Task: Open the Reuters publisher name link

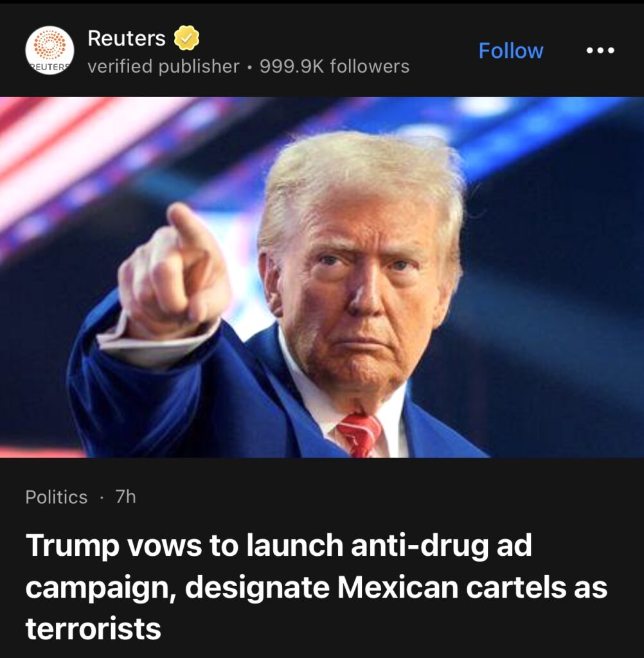Action: pyautogui.click(x=127, y=38)
